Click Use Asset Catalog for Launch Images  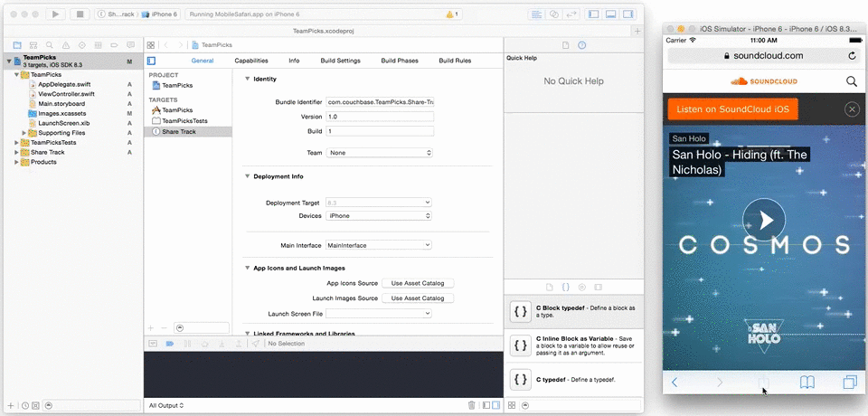click(x=418, y=298)
